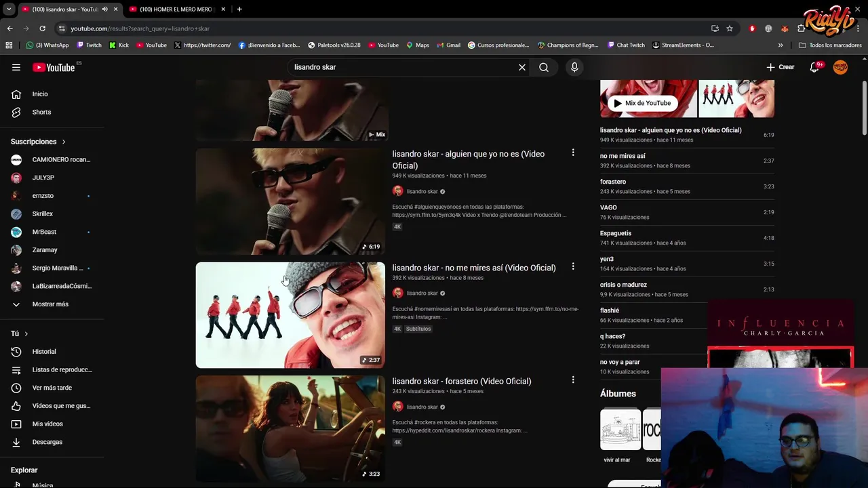Open the notifications bell

814,67
